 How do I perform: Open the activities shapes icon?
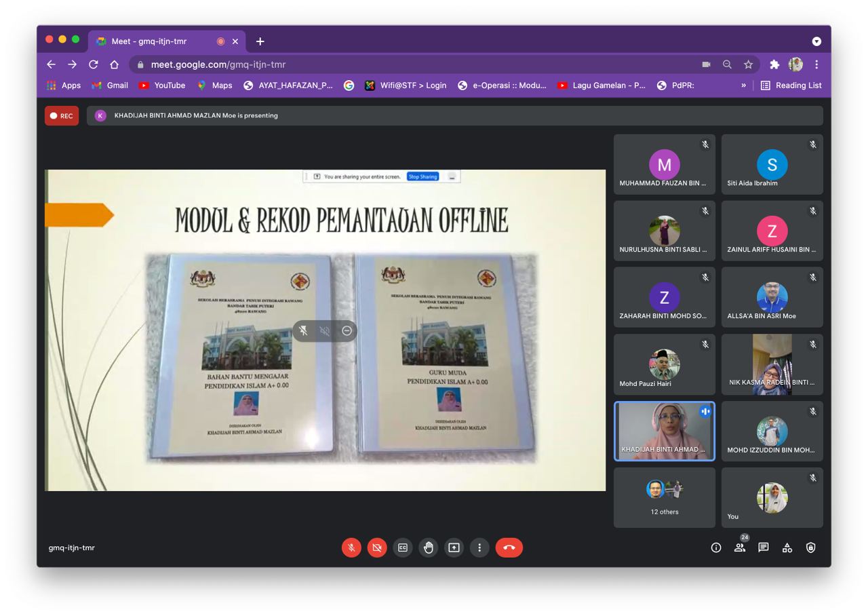pos(787,547)
